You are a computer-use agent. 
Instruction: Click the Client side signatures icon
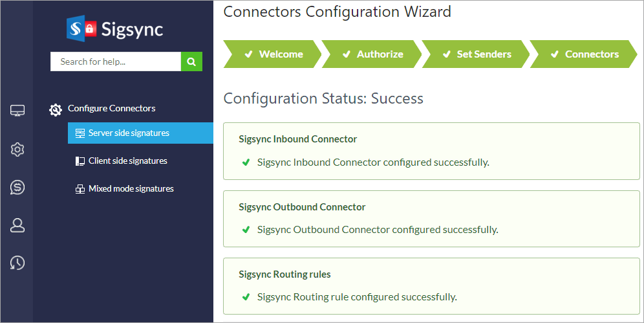coord(80,161)
